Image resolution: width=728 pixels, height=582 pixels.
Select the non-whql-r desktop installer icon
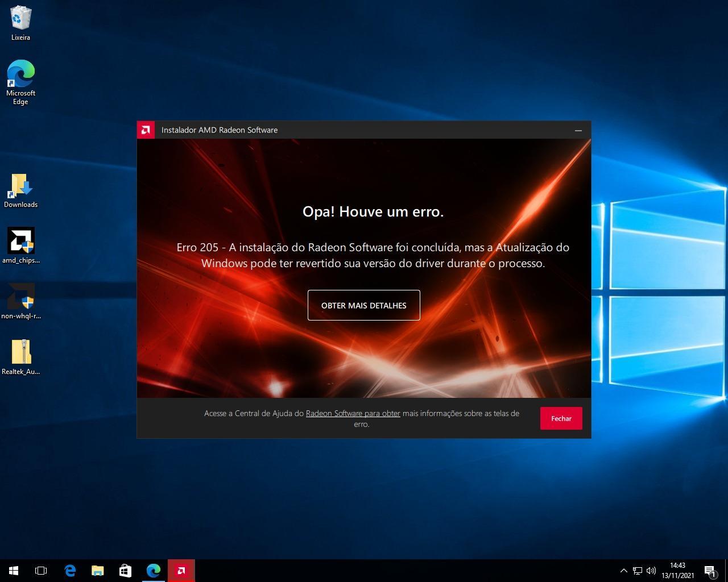pyautogui.click(x=21, y=302)
